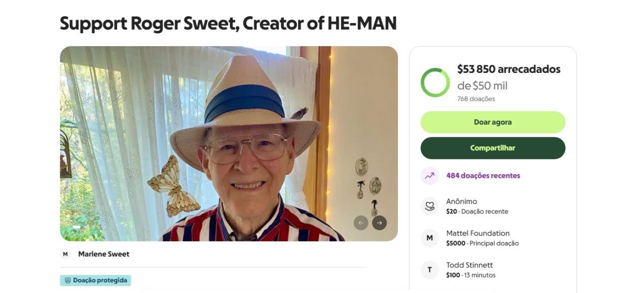This screenshot has height=293, width=644.
Task: Click the Marlene Sweet organizer avatar
Action: tap(64, 254)
